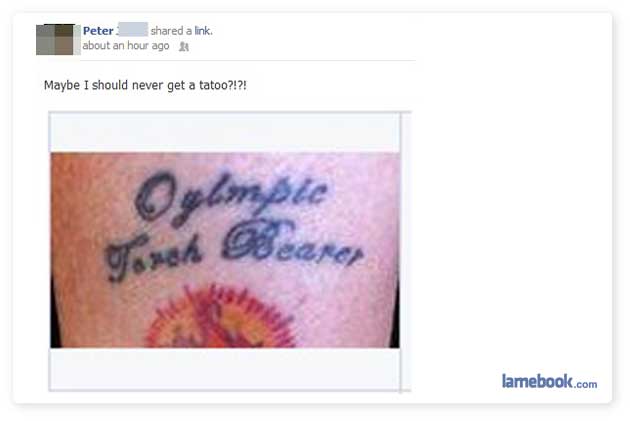Visit the lamebook logo watermark
Viewport: 630px width, 421px height.
click(x=549, y=382)
